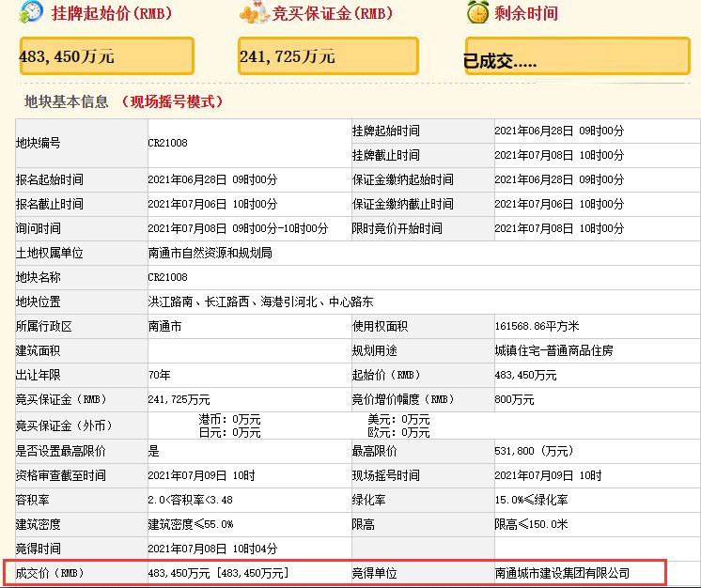The height and width of the screenshot is (588, 701).
Task: Select the 挂牌截止时间 value 2021年07月08日 10时00分
Action: pyautogui.click(x=559, y=155)
